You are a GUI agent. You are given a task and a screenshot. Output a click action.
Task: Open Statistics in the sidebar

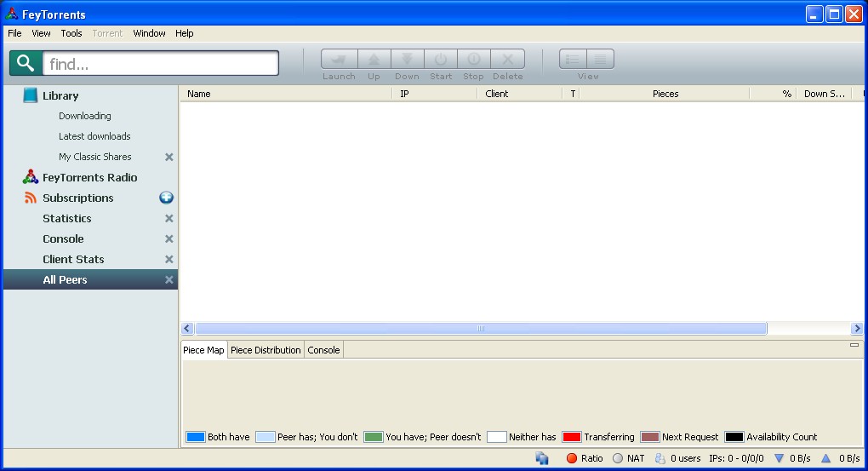coord(67,218)
